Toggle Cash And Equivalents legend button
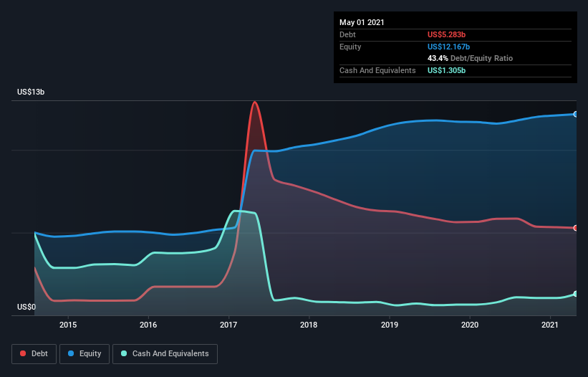The height and width of the screenshot is (377, 588). tap(165, 354)
